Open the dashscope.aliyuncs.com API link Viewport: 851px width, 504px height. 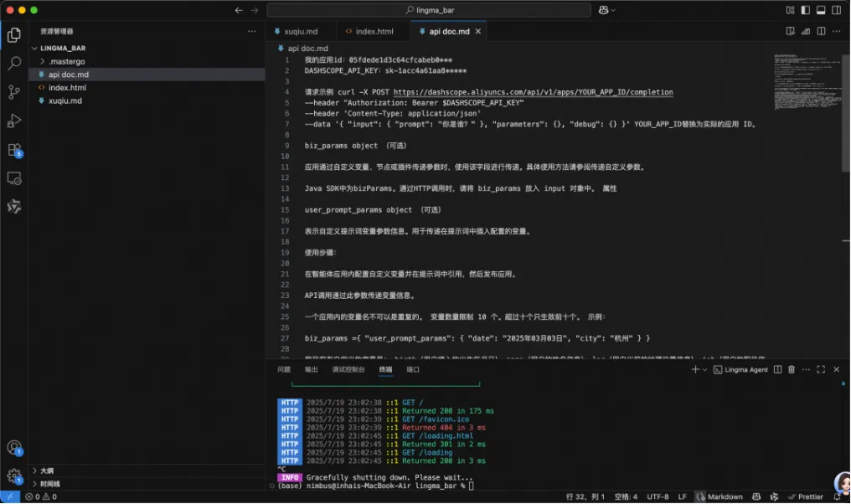(533, 92)
